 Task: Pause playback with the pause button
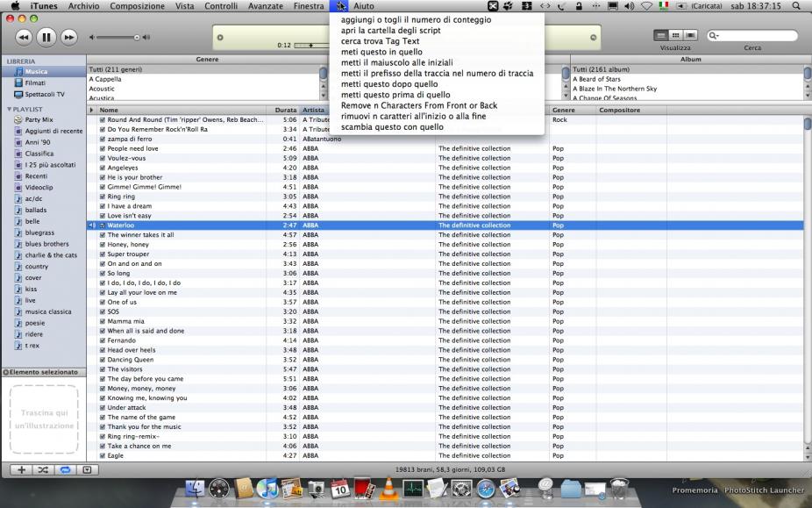tap(46, 38)
